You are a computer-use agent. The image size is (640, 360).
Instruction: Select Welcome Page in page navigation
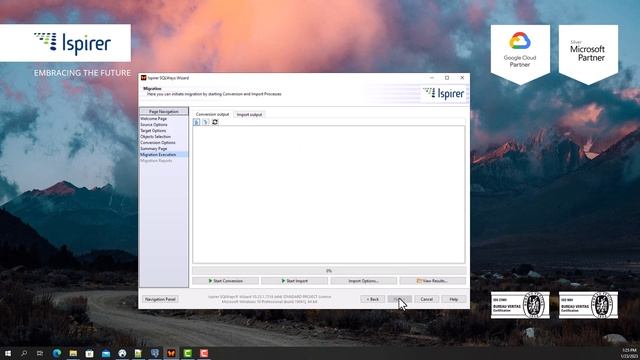153,118
